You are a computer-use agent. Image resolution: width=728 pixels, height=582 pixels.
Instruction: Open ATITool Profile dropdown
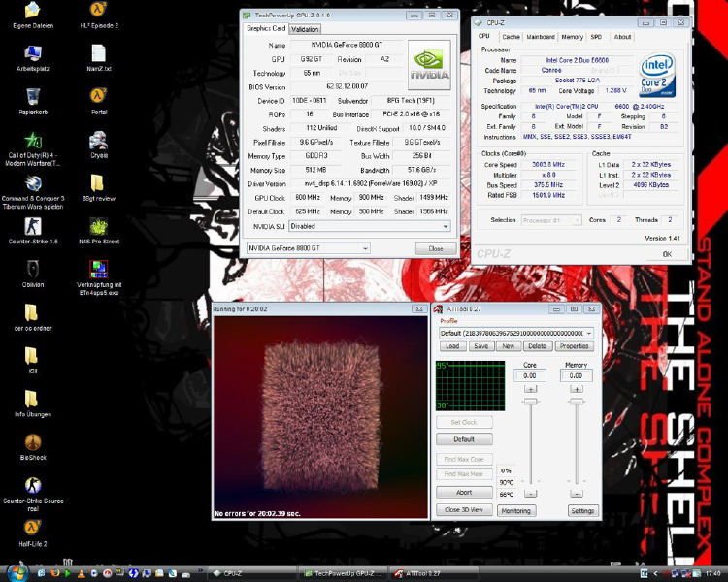[x=515, y=334]
